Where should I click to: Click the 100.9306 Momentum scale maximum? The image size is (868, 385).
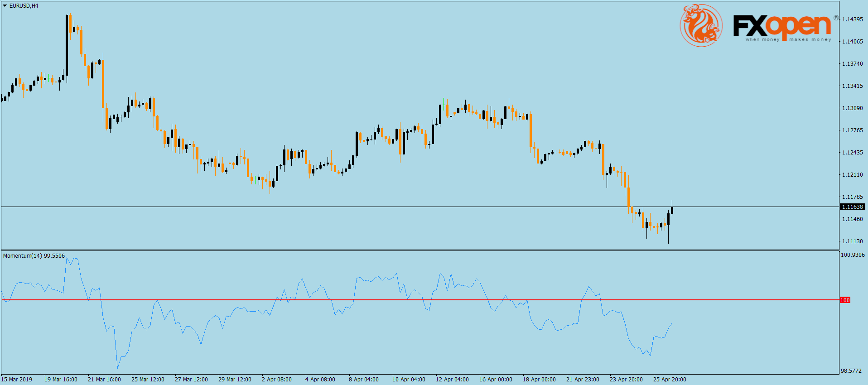click(853, 255)
